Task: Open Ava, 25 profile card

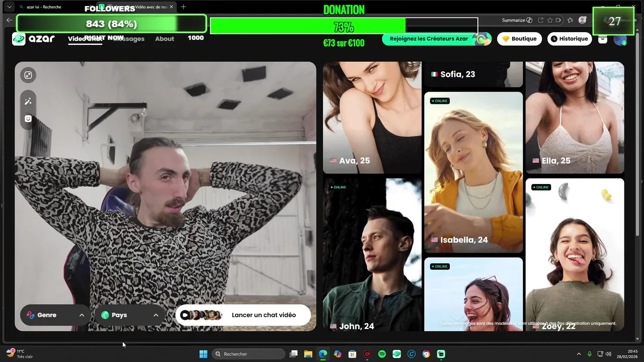Action: point(372,118)
